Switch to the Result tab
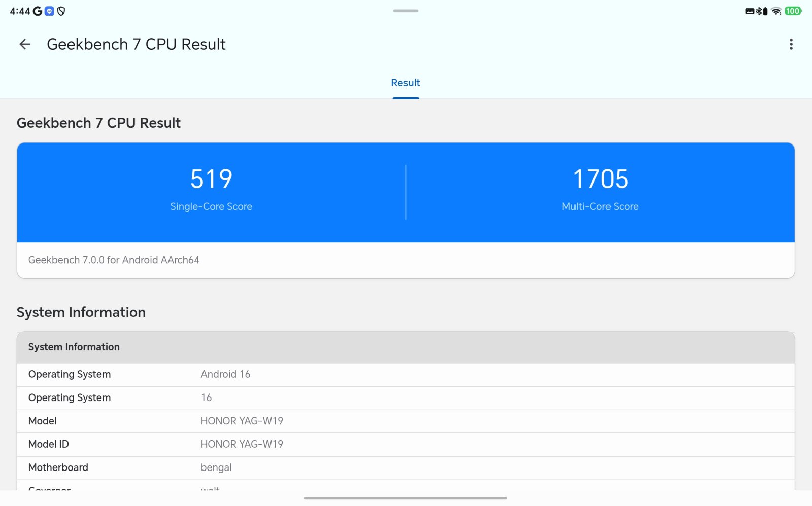This screenshot has height=506, width=812. 405,83
